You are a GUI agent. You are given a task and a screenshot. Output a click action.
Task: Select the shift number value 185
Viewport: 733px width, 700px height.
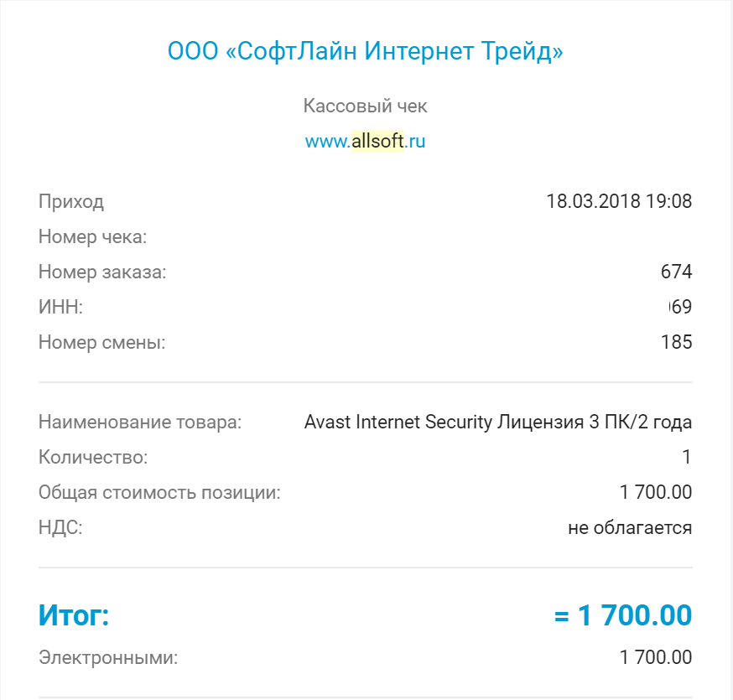click(676, 342)
